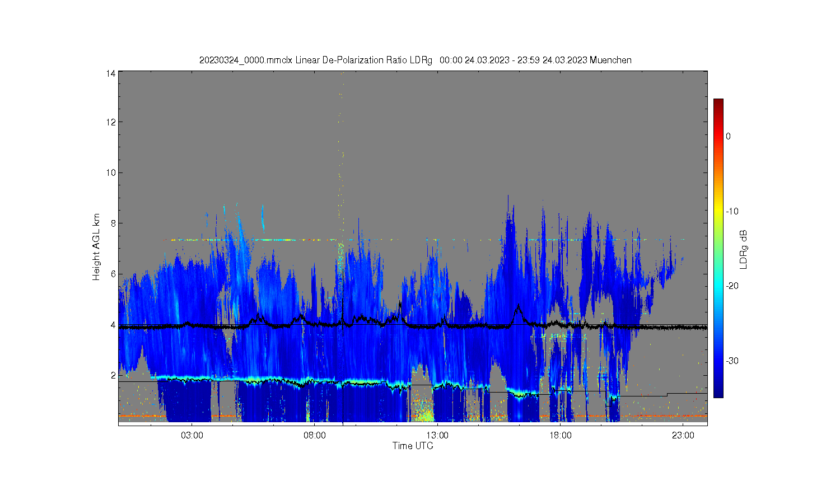Viewport: 840px width, 504px height.
Task: Click the 13:00 time tick label
Action: pos(437,435)
